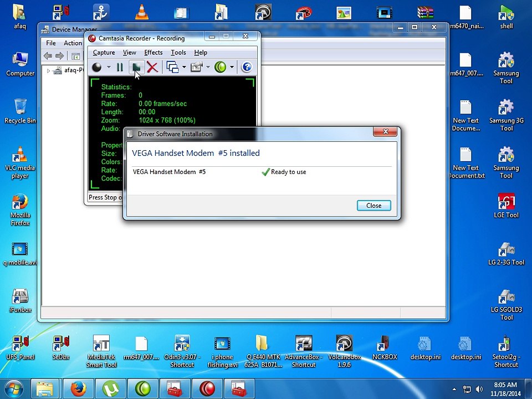Open the Help menu in Camtasia
Screen dimensions: 532x399
(x=201, y=53)
